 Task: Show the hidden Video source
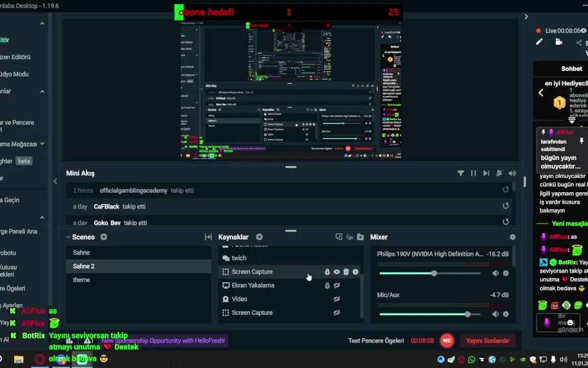coord(337,299)
